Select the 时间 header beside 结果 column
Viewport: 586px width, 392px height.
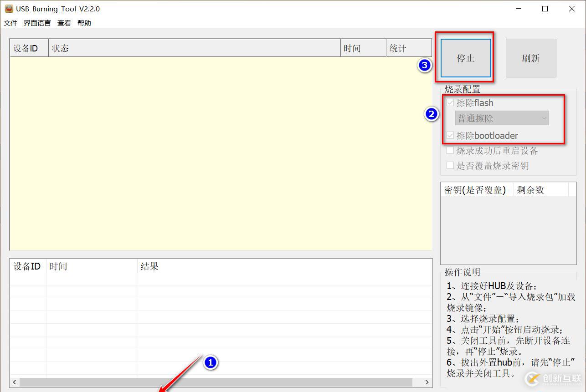click(92, 266)
